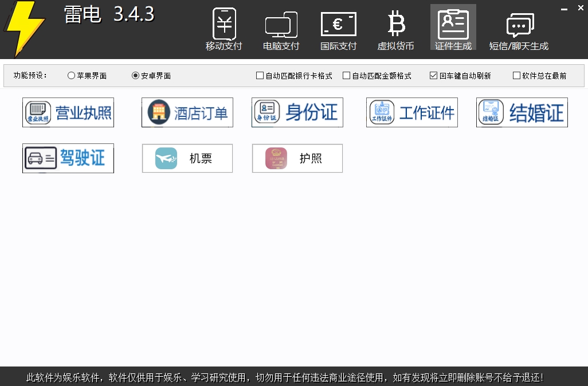The height and width of the screenshot is (386, 588).
Task: Enable 自动匹配金额格式 checkbox
Action: [346, 75]
